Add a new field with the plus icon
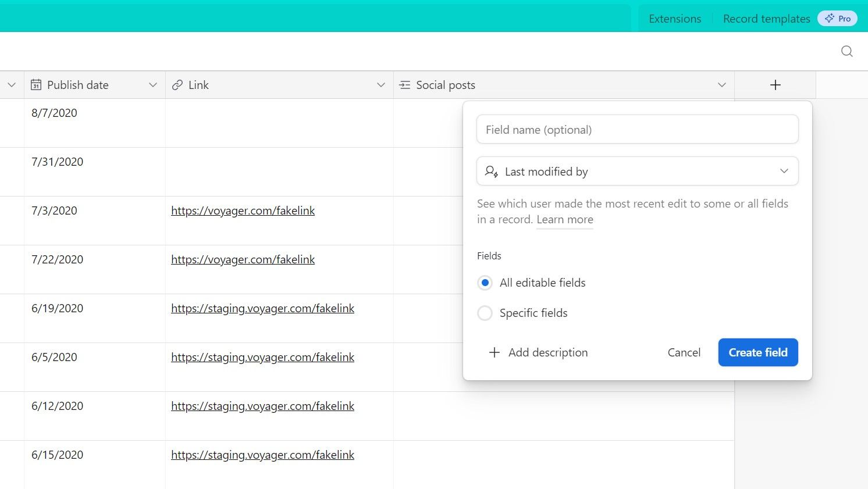 pyautogui.click(x=775, y=85)
